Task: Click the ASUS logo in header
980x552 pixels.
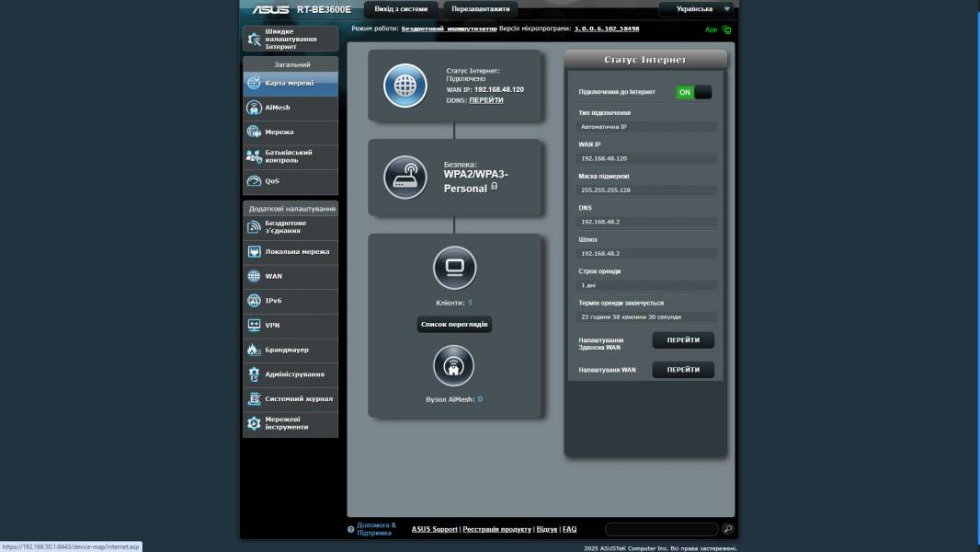Action: pyautogui.click(x=270, y=9)
